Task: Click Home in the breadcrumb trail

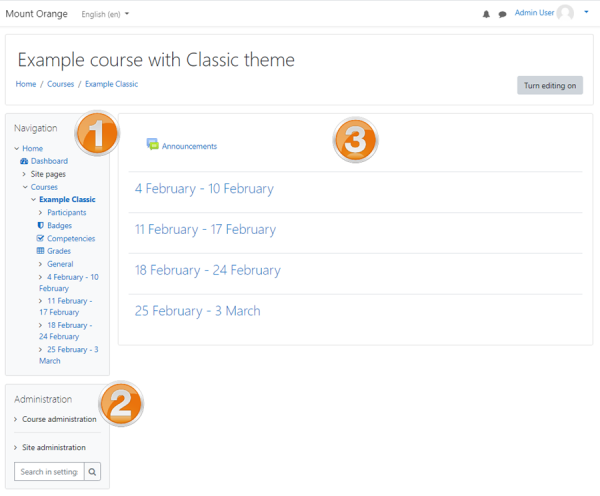Action: point(26,84)
